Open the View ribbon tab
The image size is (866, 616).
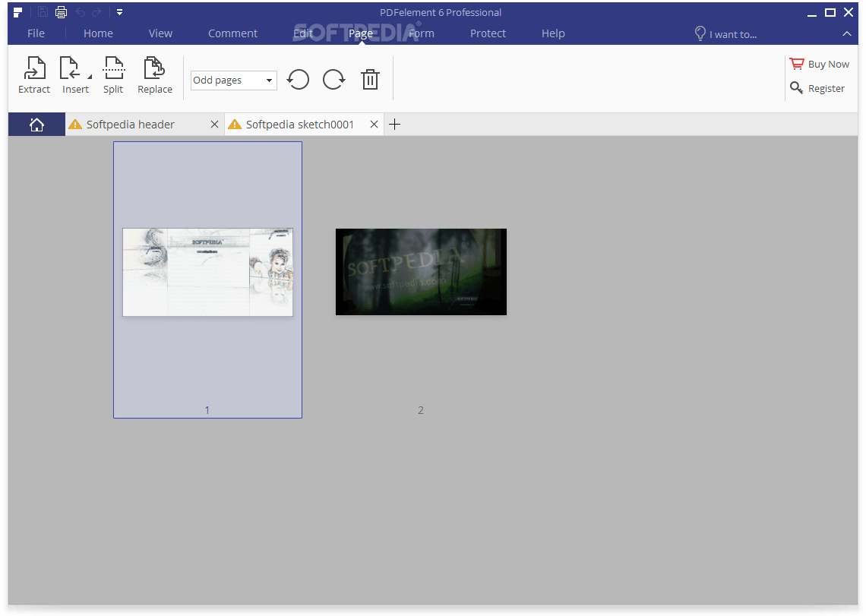[160, 33]
